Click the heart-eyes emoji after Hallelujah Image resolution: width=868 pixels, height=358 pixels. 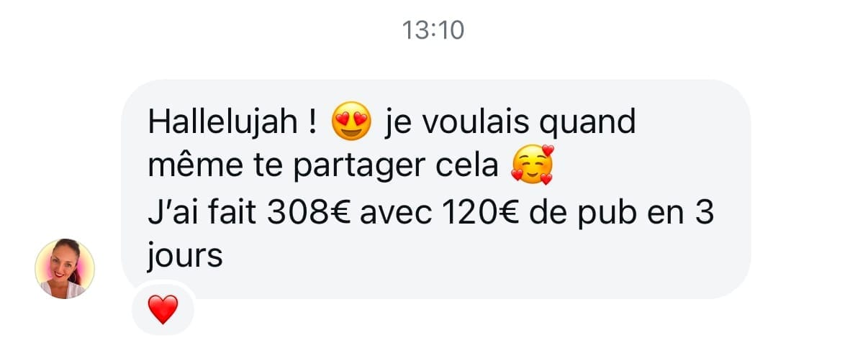(351, 122)
